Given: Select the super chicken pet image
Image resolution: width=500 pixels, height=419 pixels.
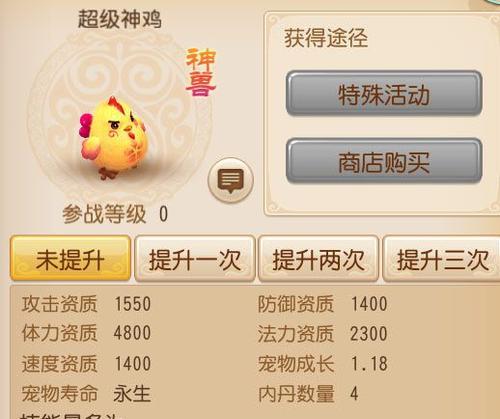Looking at the screenshot, I should [x=113, y=137].
